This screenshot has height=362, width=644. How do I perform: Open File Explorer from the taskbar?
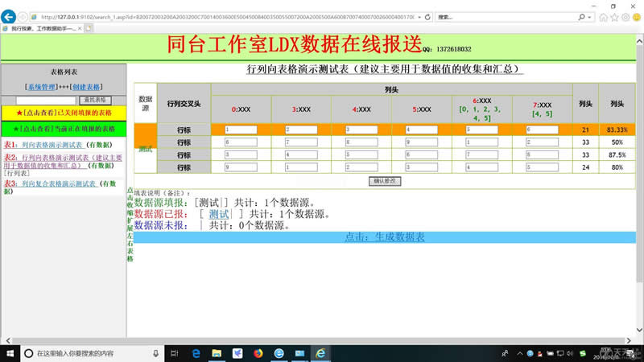click(217, 353)
